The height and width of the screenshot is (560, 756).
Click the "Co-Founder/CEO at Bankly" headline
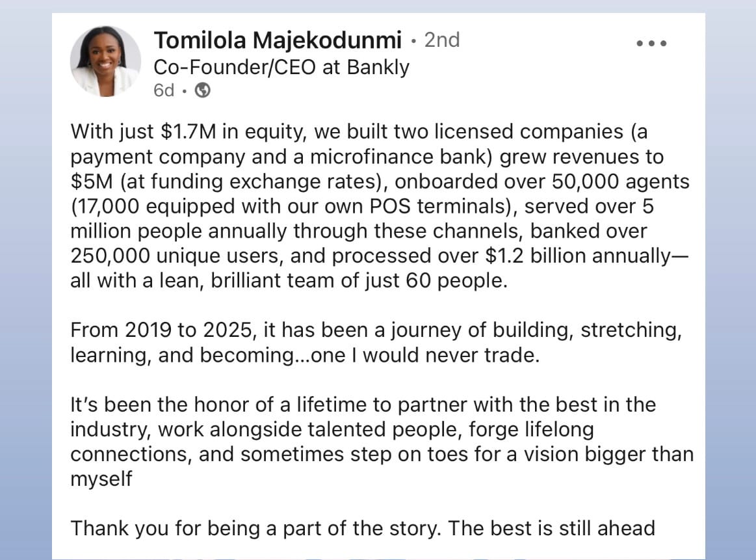click(281, 67)
